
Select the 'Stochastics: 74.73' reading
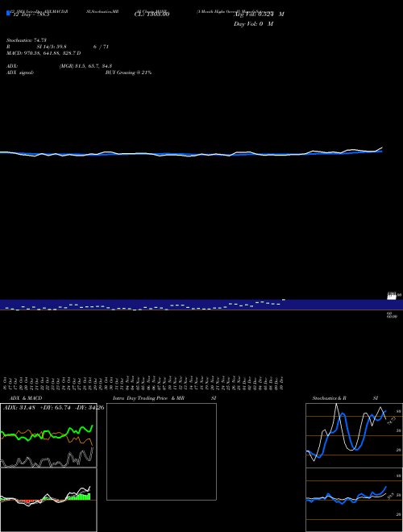[27, 40]
